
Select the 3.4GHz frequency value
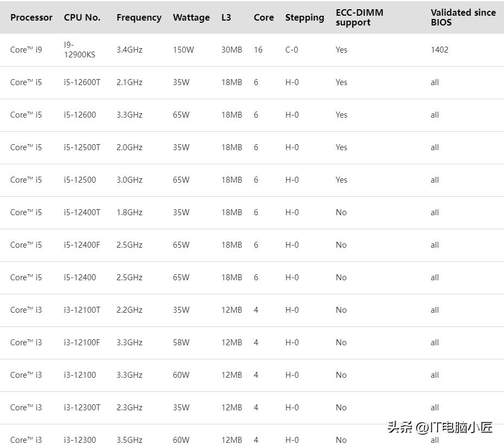(x=130, y=49)
